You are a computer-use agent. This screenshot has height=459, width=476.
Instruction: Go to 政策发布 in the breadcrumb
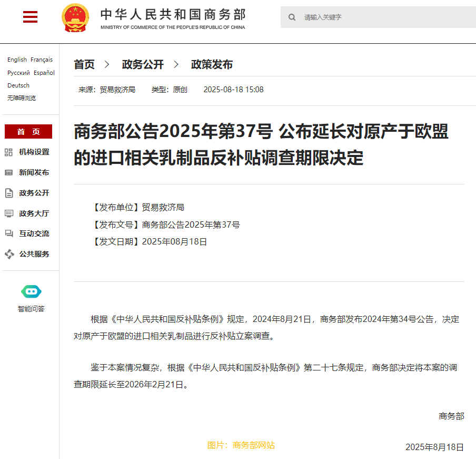click(x=212, y=64)
